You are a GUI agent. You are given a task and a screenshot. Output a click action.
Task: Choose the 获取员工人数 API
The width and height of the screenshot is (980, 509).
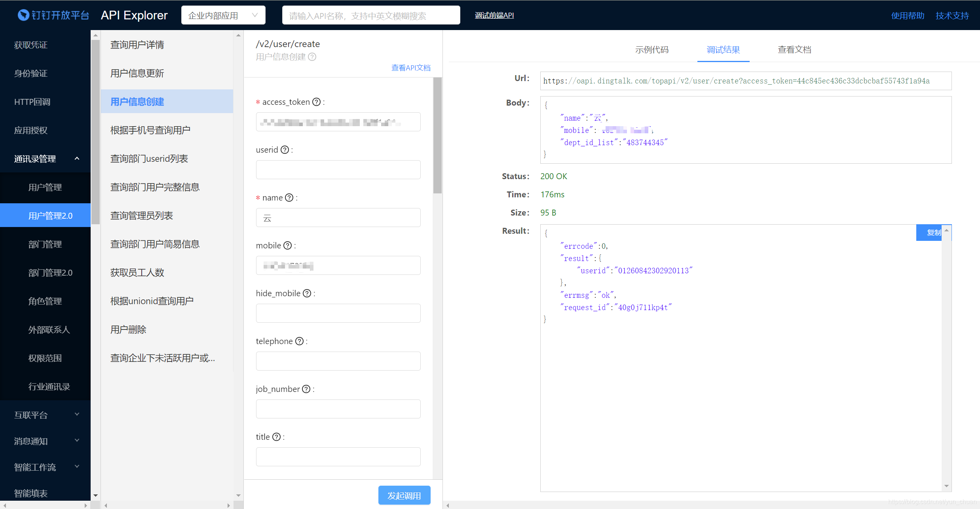tap(167, 272)
